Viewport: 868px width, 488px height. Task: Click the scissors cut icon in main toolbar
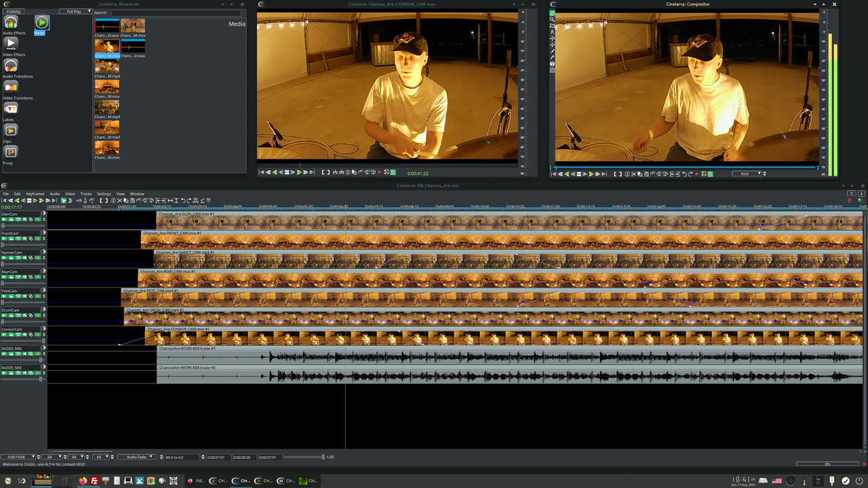pyautogui.click(x=119, y=201)
